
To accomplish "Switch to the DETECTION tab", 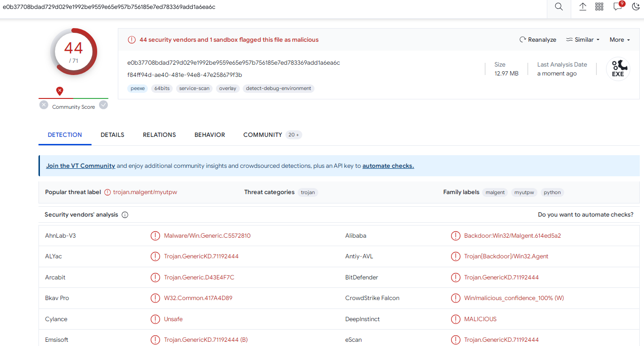I will click(65, 135).
